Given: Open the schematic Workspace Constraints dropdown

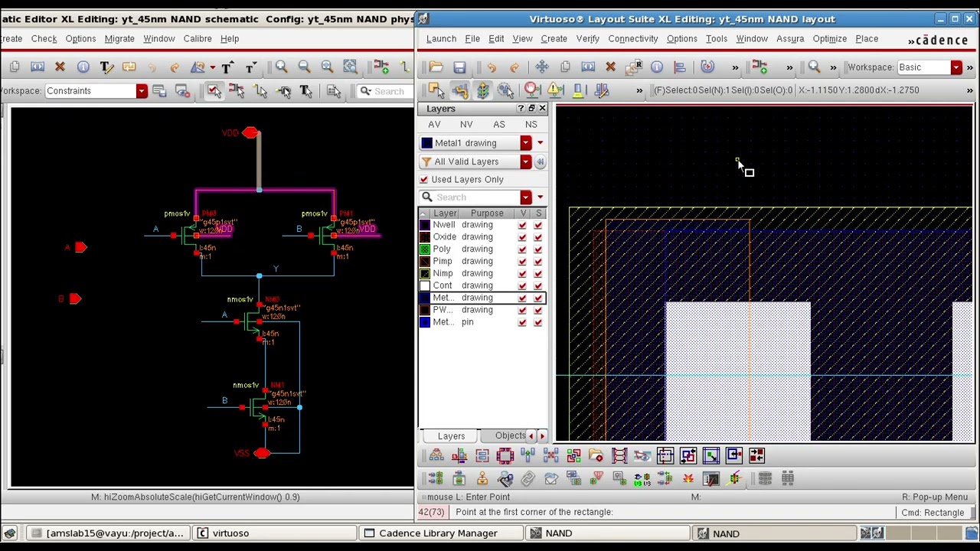Looking at the screenshot, I should click(142, 91).
